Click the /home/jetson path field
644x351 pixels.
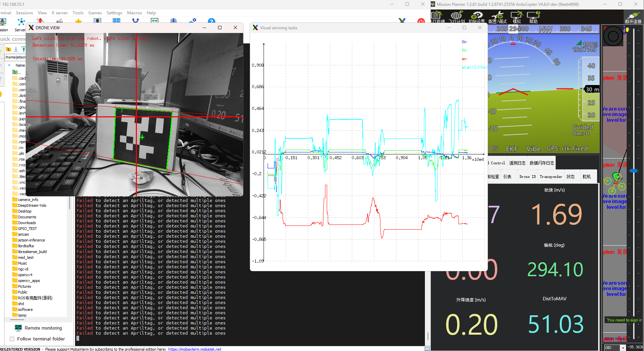pos(16,57)
